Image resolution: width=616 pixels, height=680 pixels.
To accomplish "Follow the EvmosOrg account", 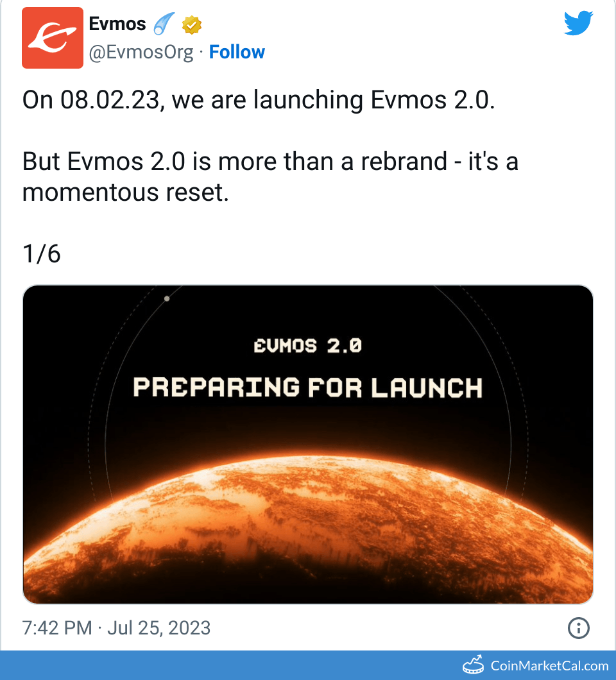I will [237, 52].
